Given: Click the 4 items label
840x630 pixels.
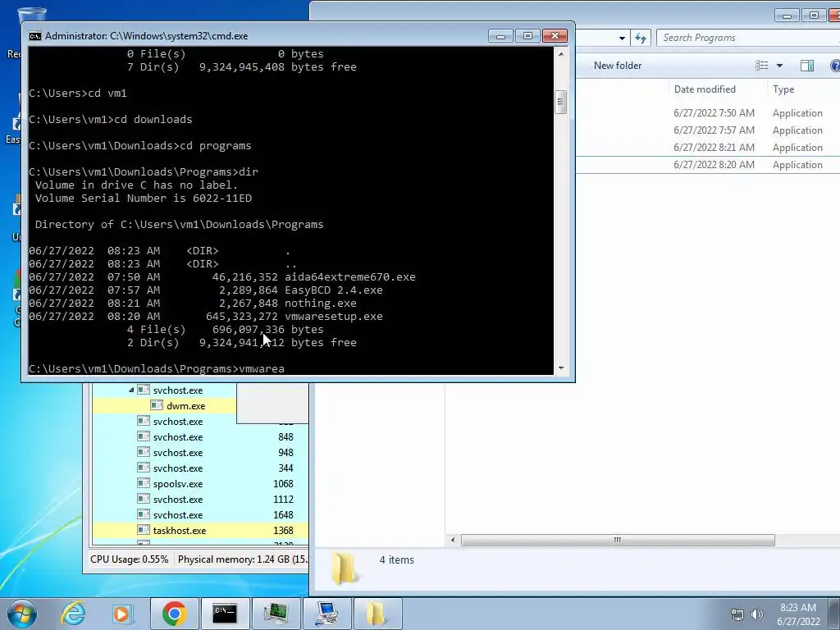Looking at the screenshot, I should (396, 559).
